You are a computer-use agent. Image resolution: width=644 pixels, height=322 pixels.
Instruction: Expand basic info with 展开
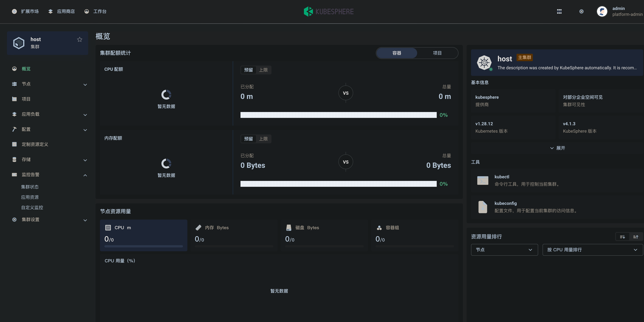coord(557,148)
